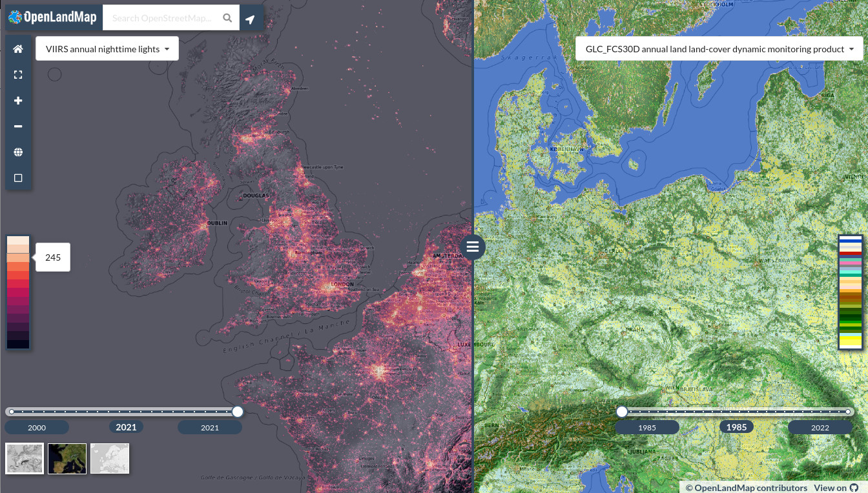Click the OpenLandMap contributors attribution link

click(x=746, y=487)
